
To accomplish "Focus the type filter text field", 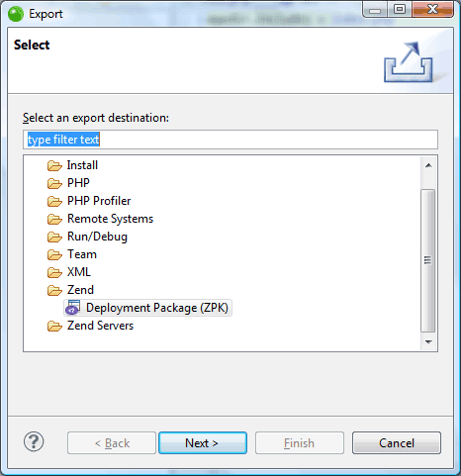I will [230, 140].
